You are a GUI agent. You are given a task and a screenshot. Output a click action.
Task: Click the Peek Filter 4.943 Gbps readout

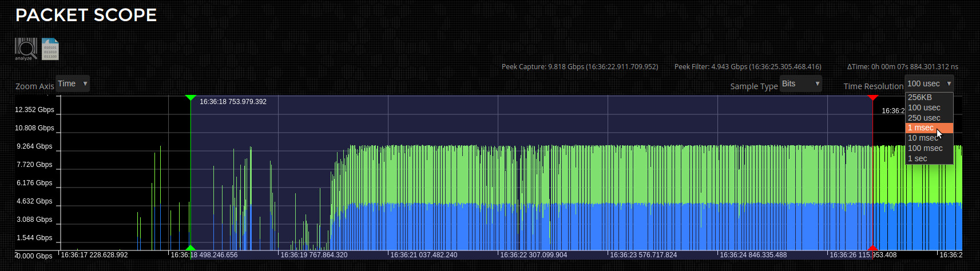click(748, 67)
